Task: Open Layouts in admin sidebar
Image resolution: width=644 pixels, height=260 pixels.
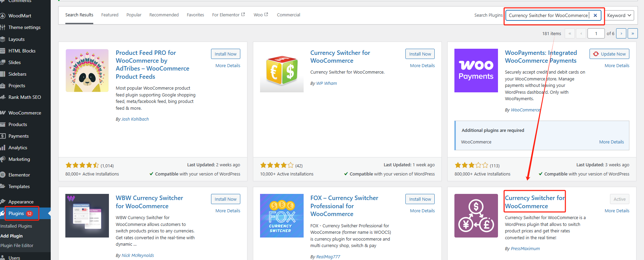Action: [16, 39]
